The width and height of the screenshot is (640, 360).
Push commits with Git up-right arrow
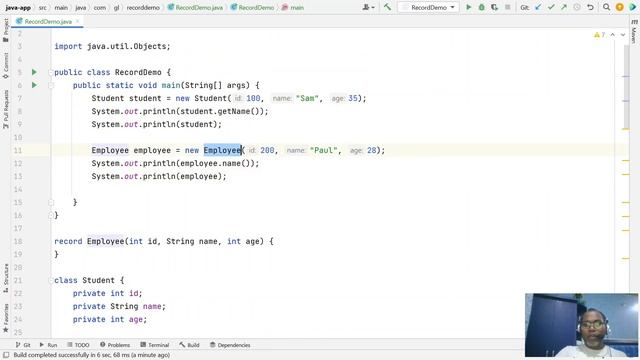point(564,7)
